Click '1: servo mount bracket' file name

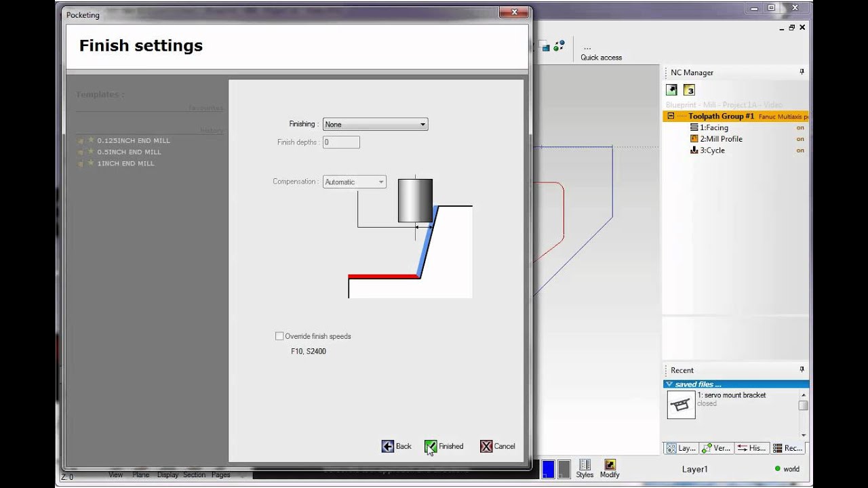[x=732, y=395]
